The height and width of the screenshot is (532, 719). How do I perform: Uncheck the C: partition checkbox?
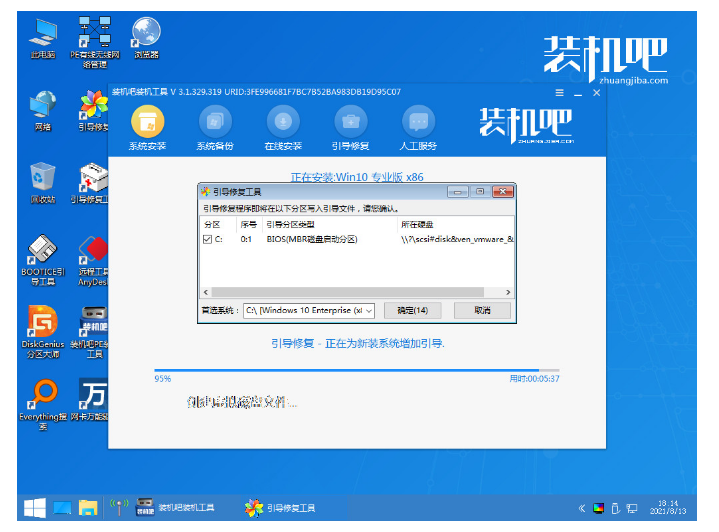pyautogui.click(x=207, y=240)
